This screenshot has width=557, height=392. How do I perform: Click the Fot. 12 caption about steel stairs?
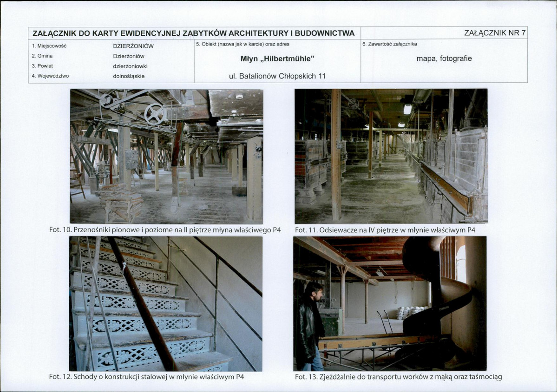click(146, 377)
